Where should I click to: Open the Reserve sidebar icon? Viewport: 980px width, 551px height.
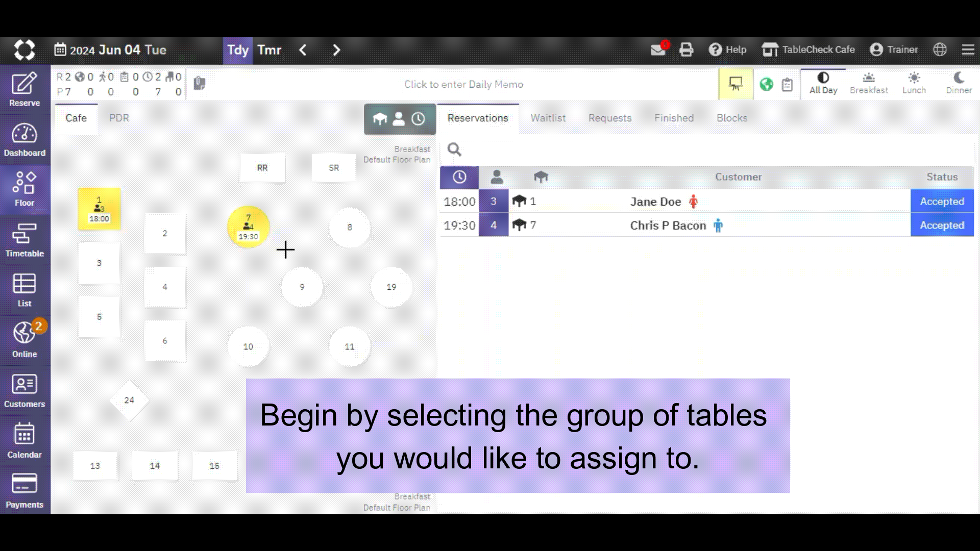[x=24, y=89]
